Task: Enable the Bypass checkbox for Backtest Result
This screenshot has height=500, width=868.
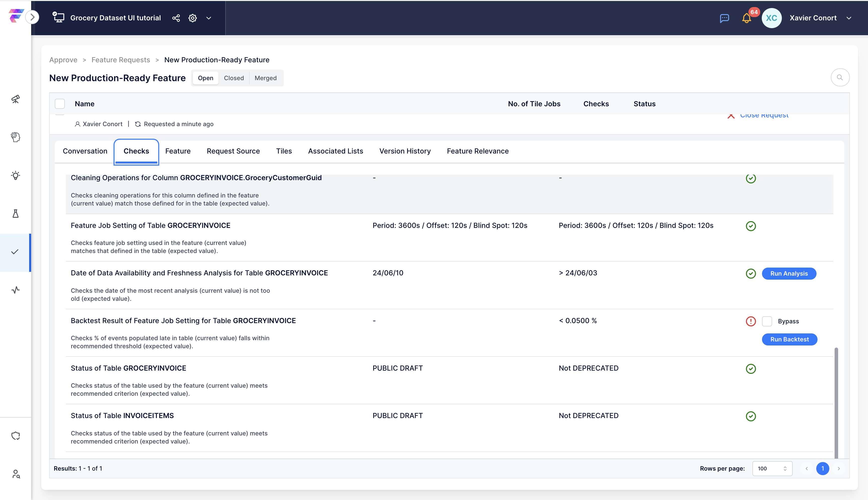Action: pyautogui.click(x=767, y=321)
